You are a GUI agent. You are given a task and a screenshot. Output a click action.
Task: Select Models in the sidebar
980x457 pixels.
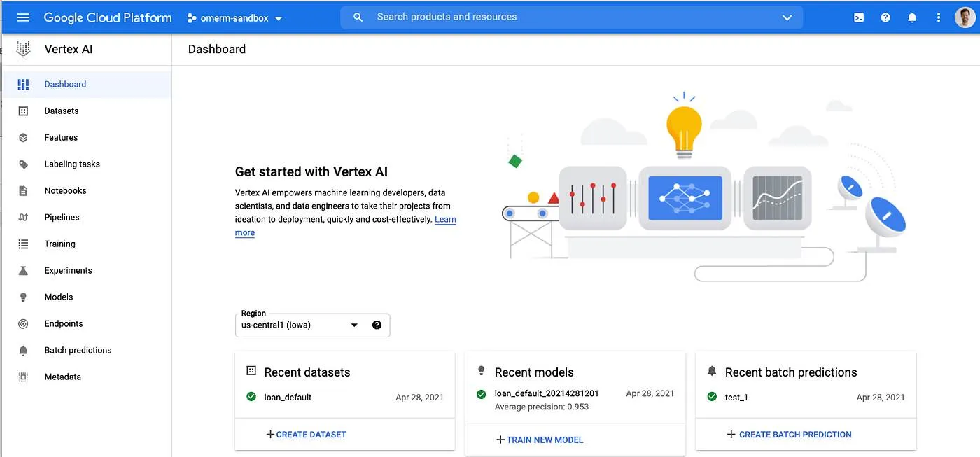59,297
